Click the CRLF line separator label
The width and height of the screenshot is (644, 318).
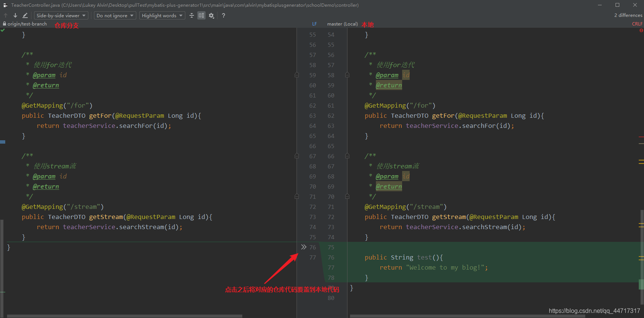[637, 24]
